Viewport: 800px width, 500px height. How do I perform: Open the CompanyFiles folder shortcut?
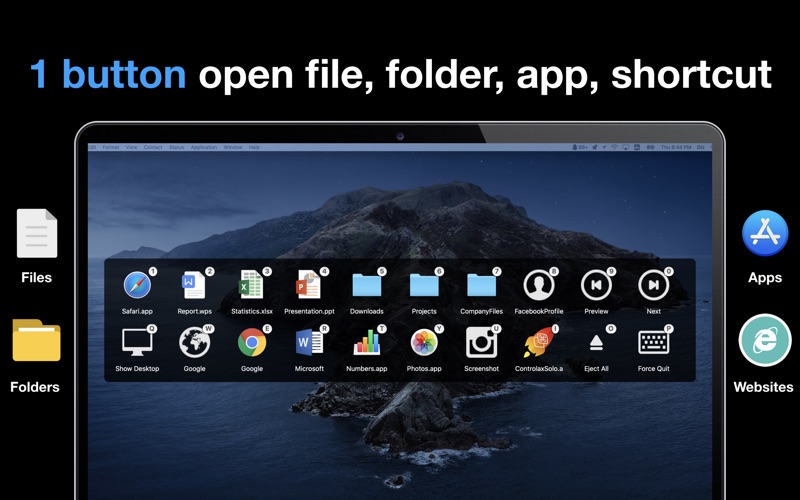(x=481, y=285)
